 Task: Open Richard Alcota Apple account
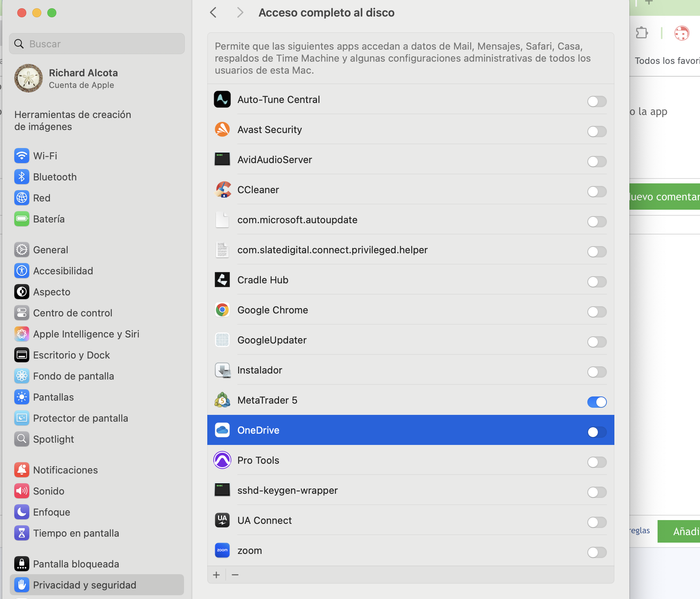97,79
